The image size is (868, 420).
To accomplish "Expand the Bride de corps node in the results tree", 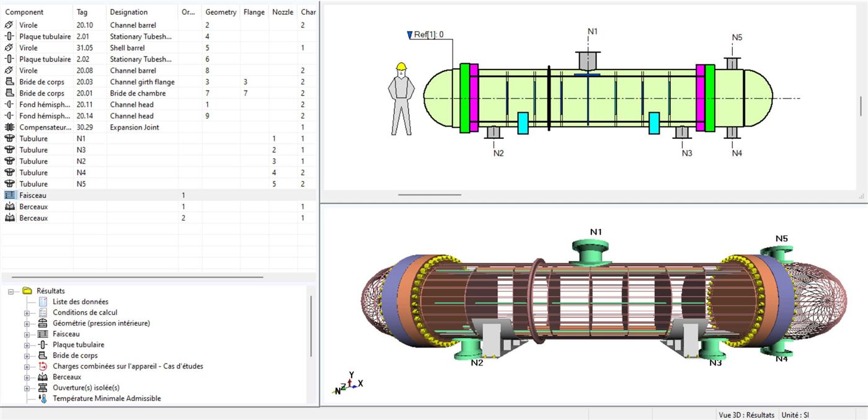I will point(27,356).
